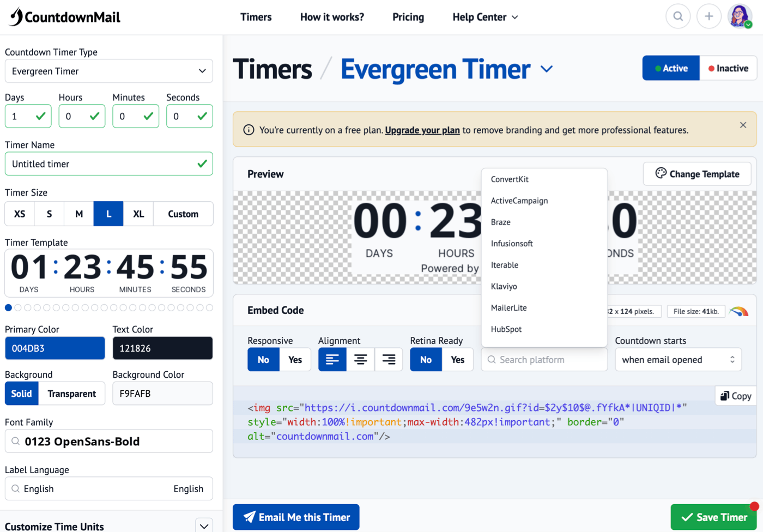Open the user avatar menu

pos(740,16)
